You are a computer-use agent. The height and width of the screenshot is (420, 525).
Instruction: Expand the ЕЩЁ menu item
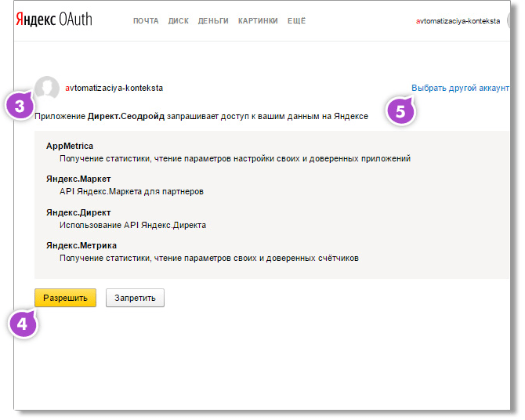296,21
